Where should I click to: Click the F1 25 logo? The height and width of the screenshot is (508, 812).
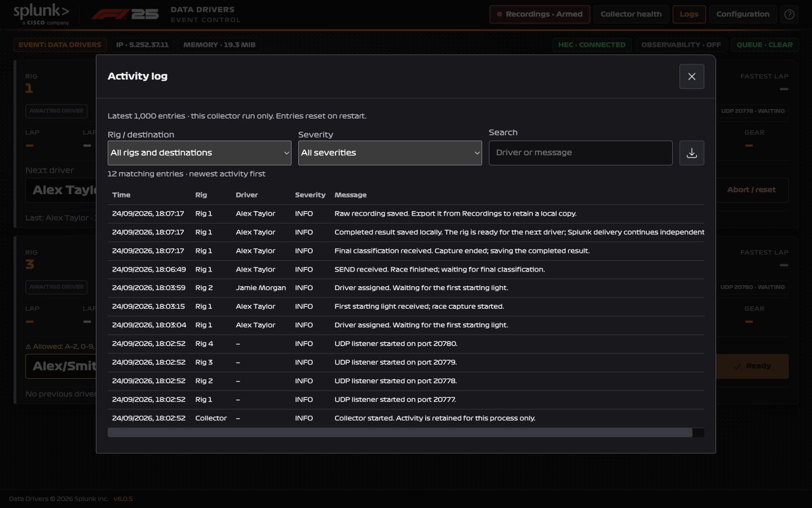[125, 14]
